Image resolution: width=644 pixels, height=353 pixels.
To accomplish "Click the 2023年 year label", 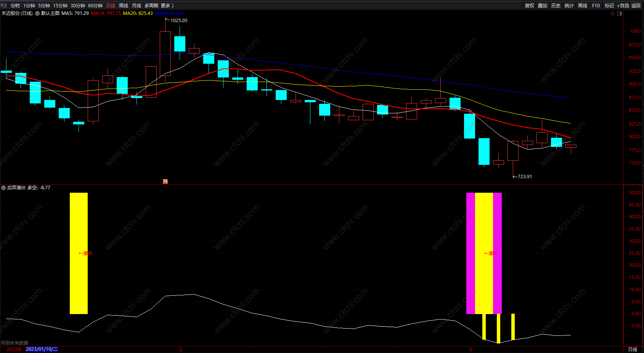I will [x=14, y=349].
